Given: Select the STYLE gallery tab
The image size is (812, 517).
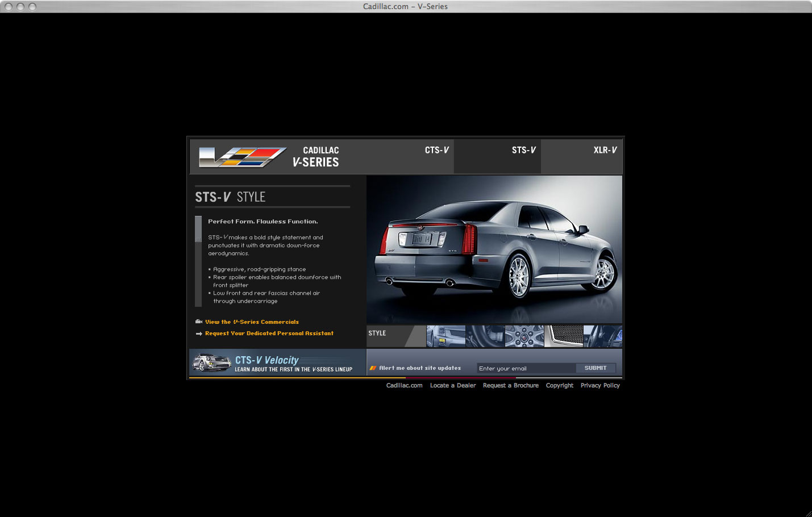Looking at the screenshot, I should 396,336.
